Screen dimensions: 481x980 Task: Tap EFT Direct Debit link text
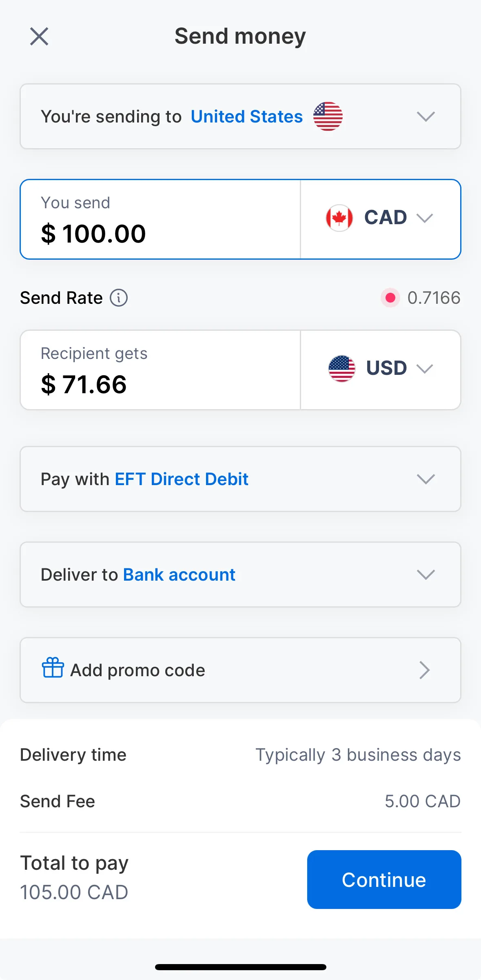click(x=182, y=479)
